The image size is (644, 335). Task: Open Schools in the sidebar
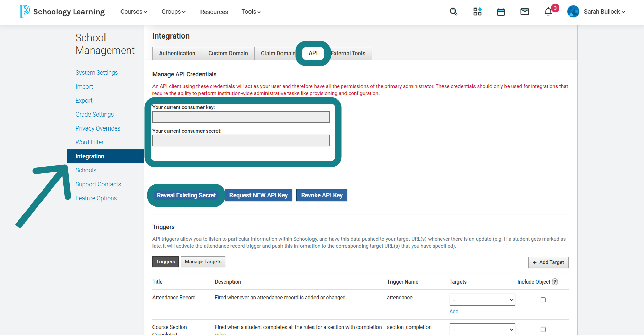86,170
